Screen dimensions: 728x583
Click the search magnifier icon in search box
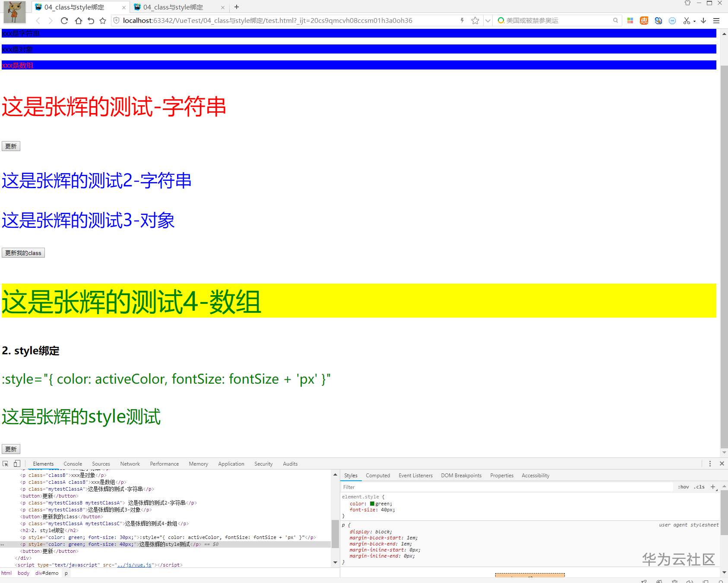point(615,20)
